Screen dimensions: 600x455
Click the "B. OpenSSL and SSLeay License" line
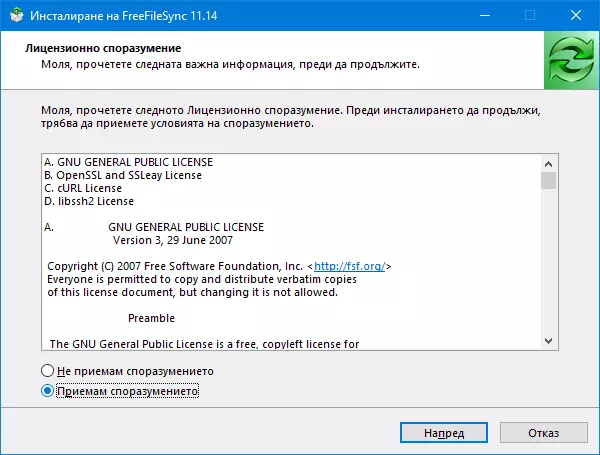click(x=122, y=175)
